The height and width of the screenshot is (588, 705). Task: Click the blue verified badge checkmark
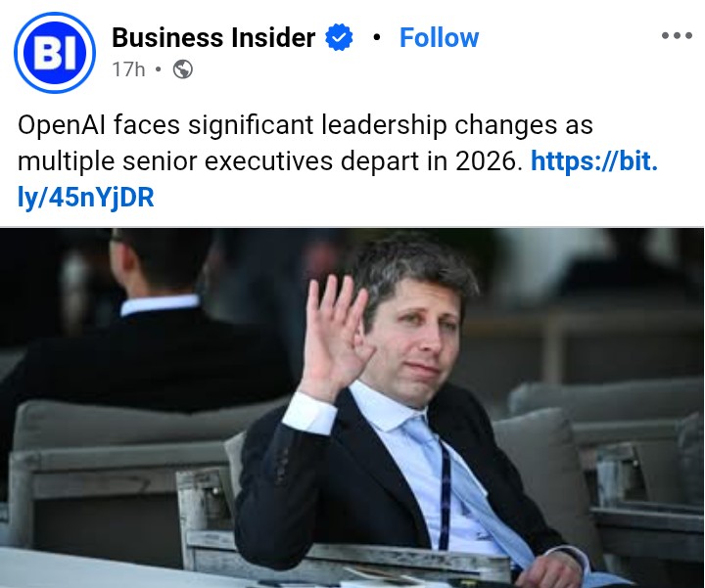[x=339, y=37]
